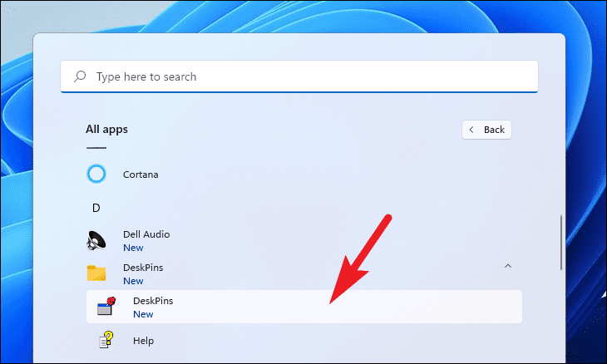Viewport: 607px width, 364px height.
Task: Open the Dell Audio speaker icon
Action: [x=96, y=240]
